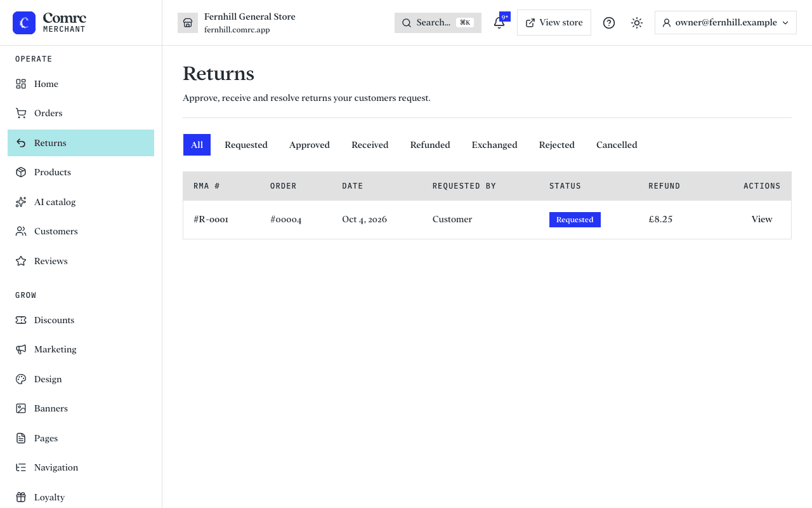Filter by the Refunded tab

(430, 145)
